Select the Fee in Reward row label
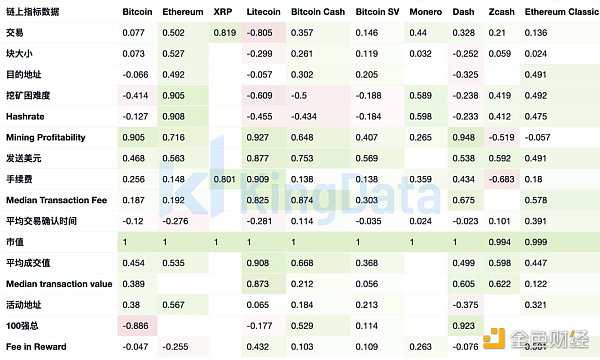The height and width of the screenshot is (360, 600). click(x=36, y=347)
